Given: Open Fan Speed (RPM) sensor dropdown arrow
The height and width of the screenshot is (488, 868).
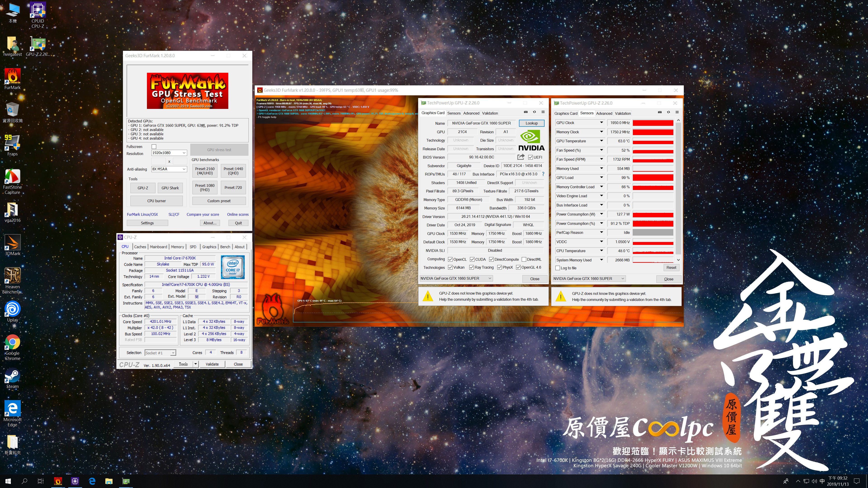Looking at the screenshot, I should point(601,159).
